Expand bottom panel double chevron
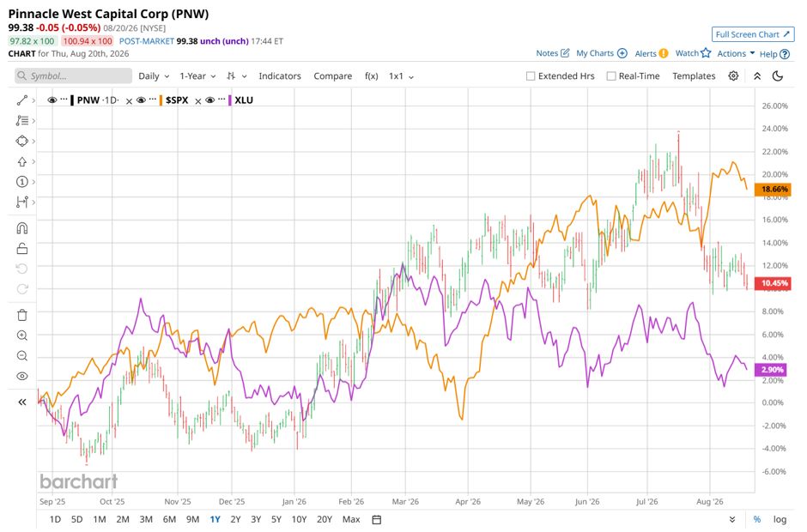Image resolution: width=807 pixels, height=532 pixels. tap(732, 520)
